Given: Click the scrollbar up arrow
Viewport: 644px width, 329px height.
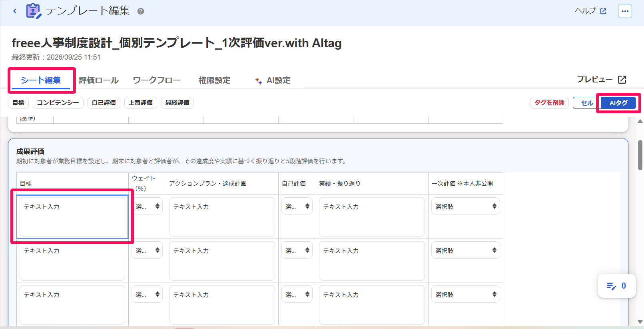Looking at the screenshot, I should coord(640,121).
